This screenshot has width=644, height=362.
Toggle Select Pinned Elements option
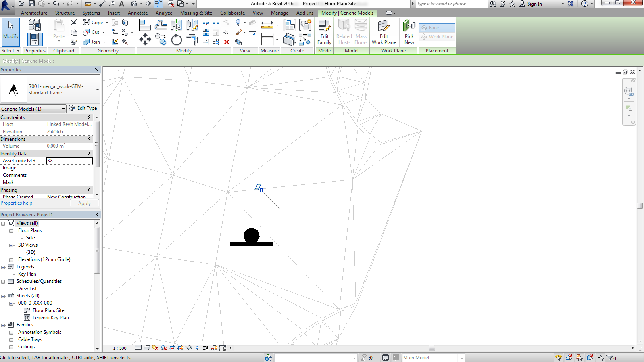pyautogui.click(x=579, y=358)
